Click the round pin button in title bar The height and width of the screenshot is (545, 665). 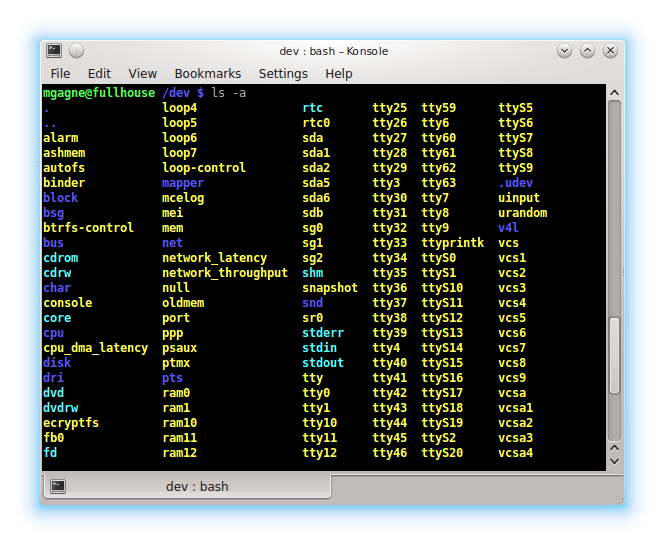[76, 51]
